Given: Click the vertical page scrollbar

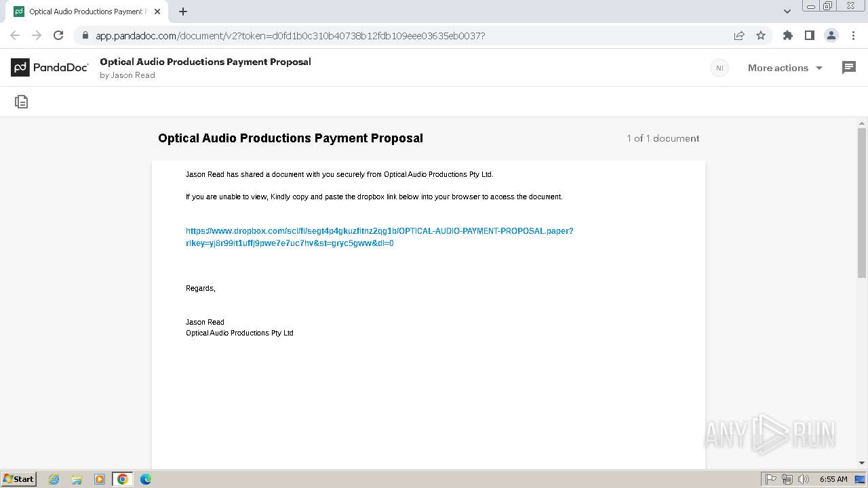Looking at the screenshot, I should coord(862,203).
